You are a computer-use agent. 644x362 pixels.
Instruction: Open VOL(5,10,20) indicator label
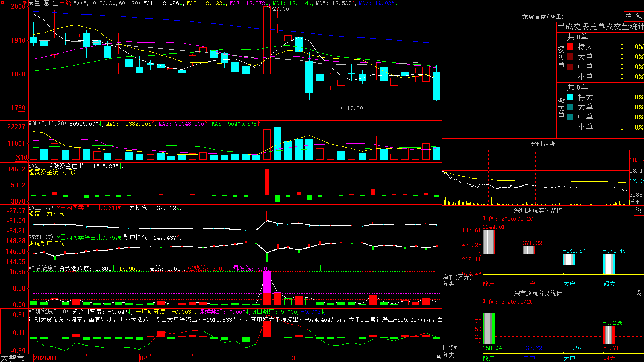click(x=47, y=123)
